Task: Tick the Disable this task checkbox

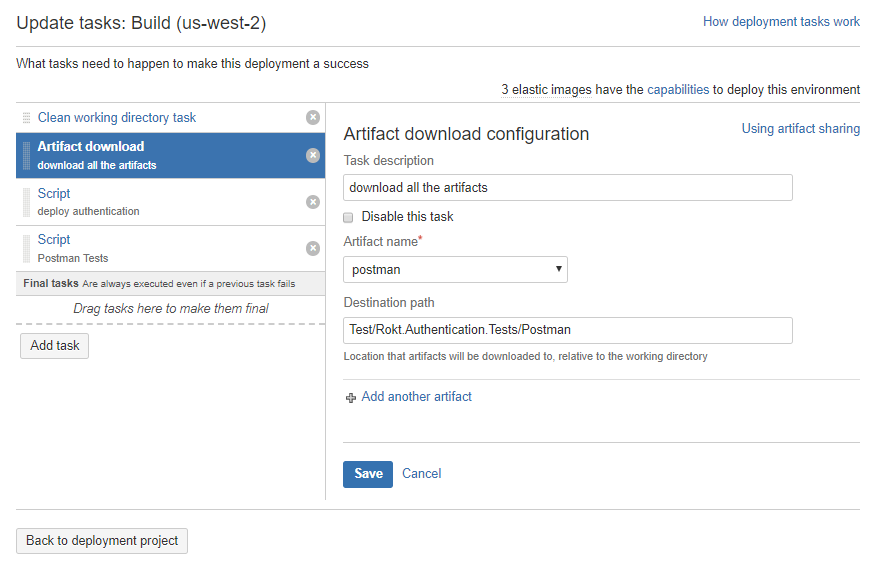Action: click(348, 217)
